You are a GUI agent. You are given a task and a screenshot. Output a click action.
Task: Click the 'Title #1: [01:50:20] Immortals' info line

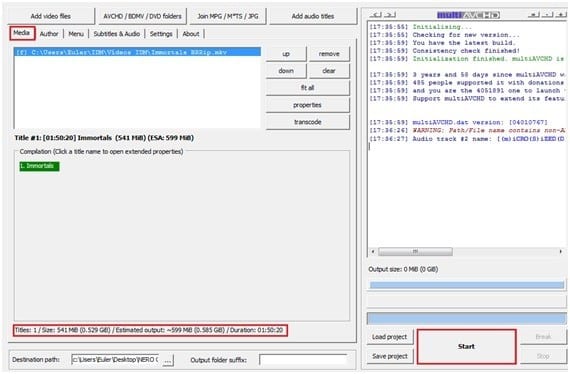point(104,138)
